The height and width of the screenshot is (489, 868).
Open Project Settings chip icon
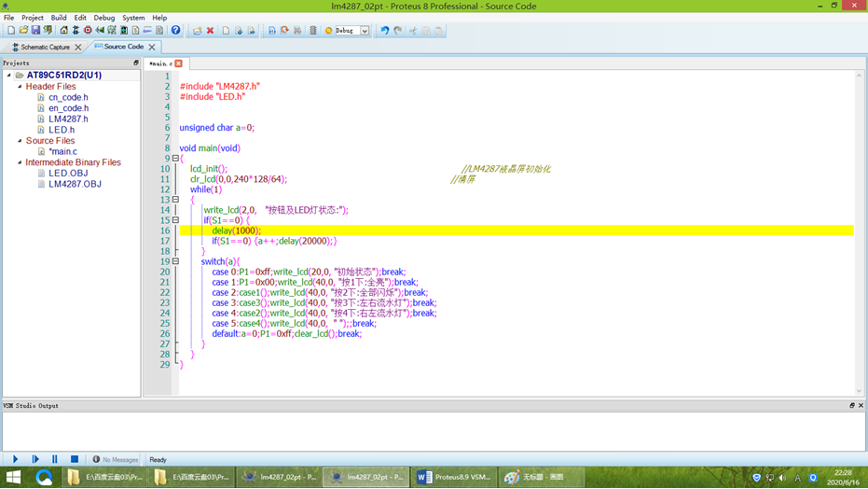click(x=313, y=31)
